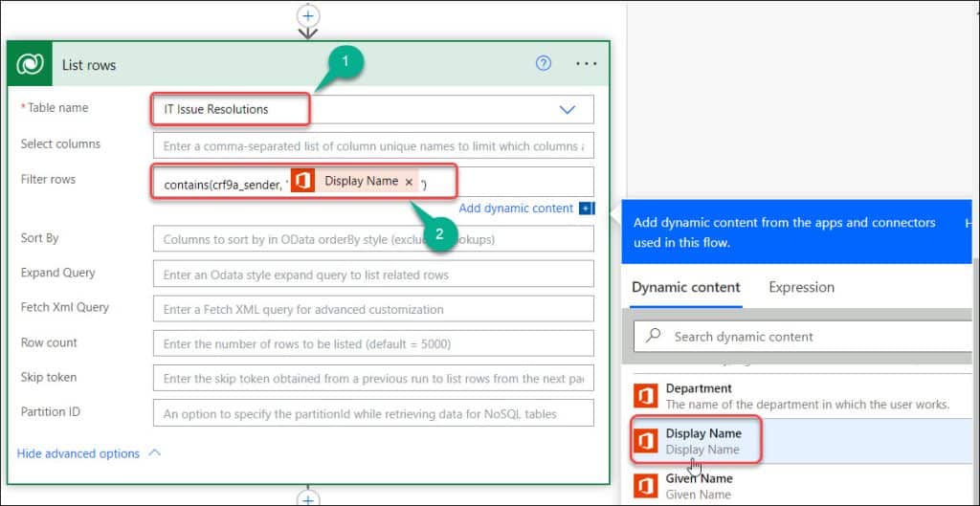Focus the Sort By input field
The image size is (980, 506).
[374, 239]
